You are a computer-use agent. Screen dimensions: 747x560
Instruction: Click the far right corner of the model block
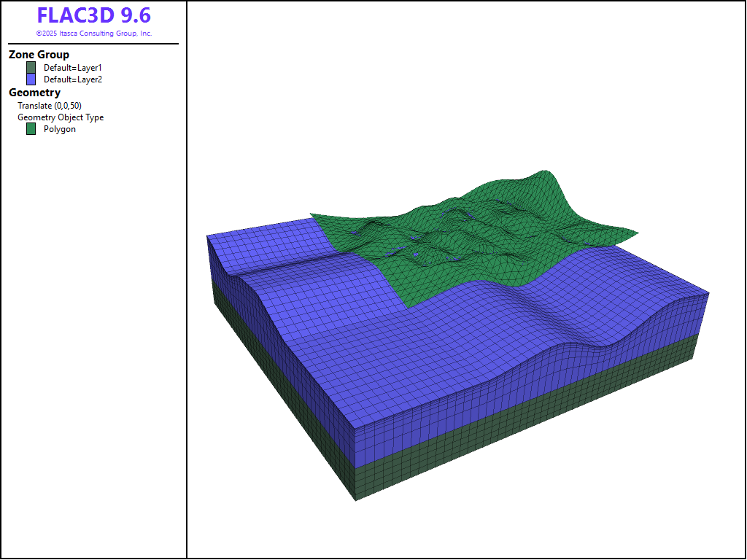coord(708,294)
